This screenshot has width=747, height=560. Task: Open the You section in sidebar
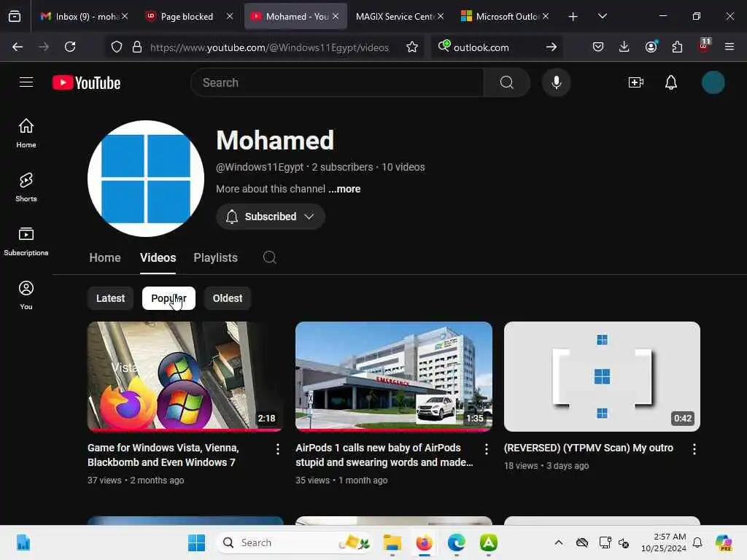point(26,295)
